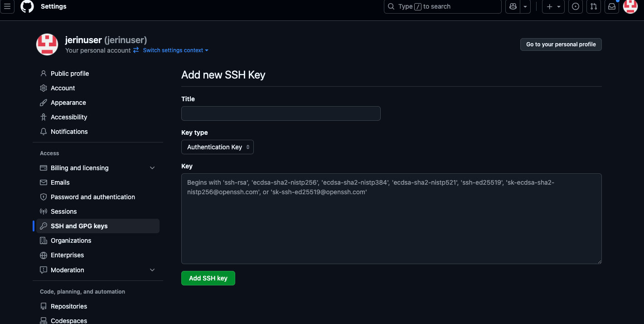Go to Password and authentication settings
Viewport: 644px width, 324px height.
[93, 197]
